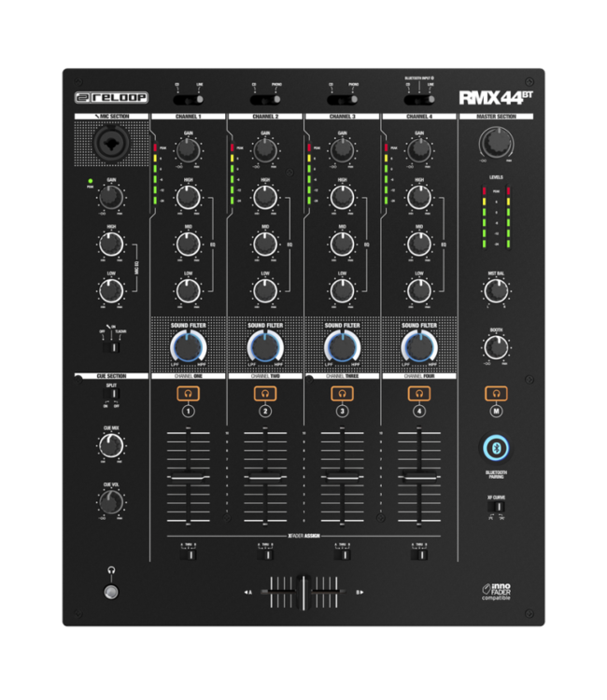Viewport: 607px width, 700px height.
Task: Click the Channel 4 volume fader
Action: point(419,477)
